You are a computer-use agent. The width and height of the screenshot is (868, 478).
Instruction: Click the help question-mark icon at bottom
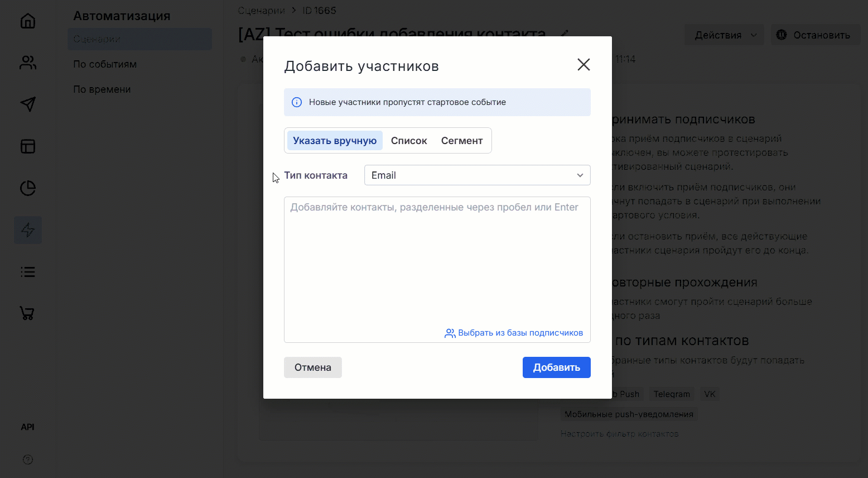point(27,460)
